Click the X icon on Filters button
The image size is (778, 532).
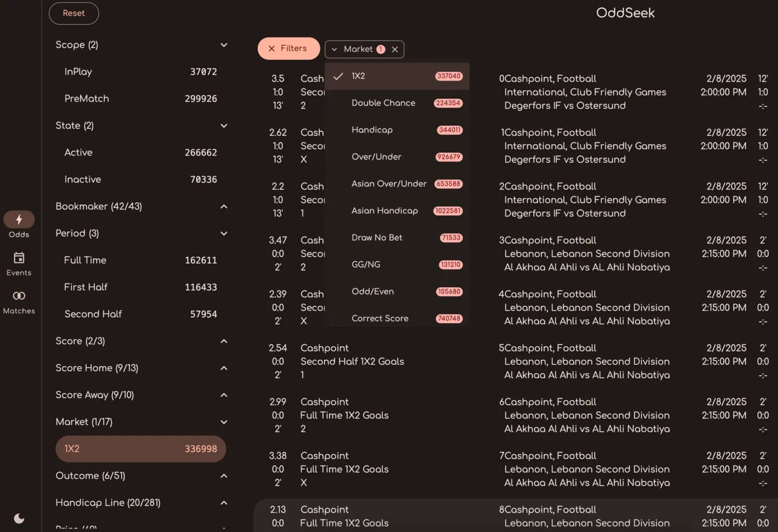pyautogui.click(x=272, y=49)
